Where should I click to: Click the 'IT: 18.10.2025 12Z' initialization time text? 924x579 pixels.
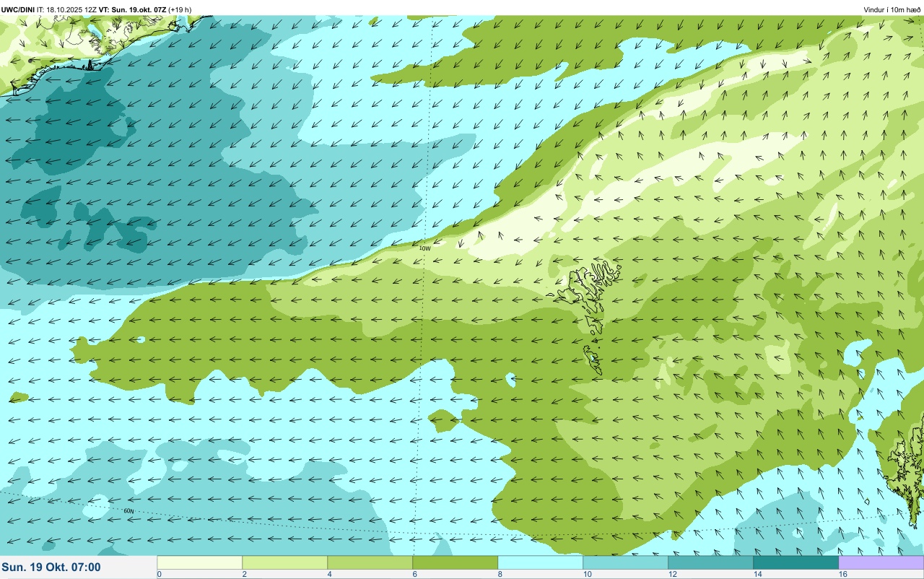pyautogui.click(x=66, y=9)
